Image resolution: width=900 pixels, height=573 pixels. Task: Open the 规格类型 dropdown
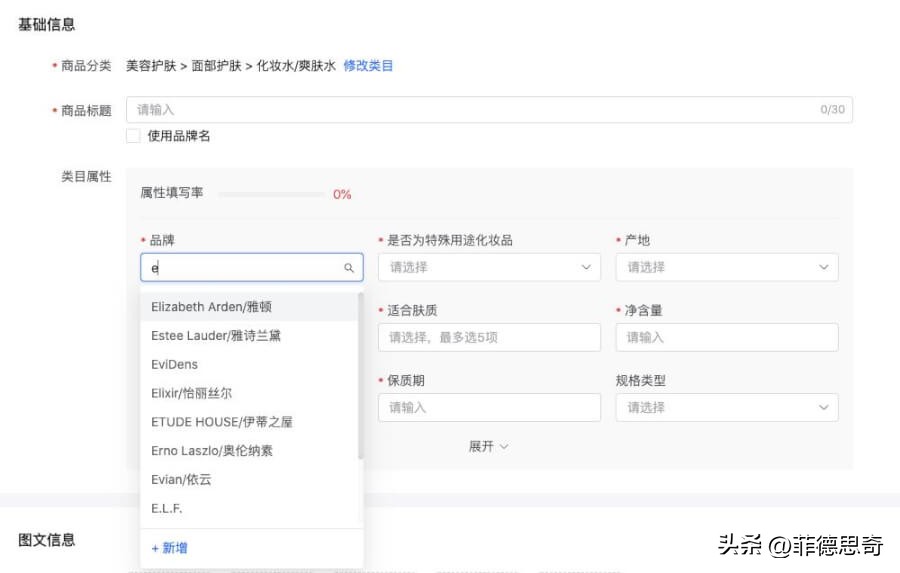[x=727, y=408]
